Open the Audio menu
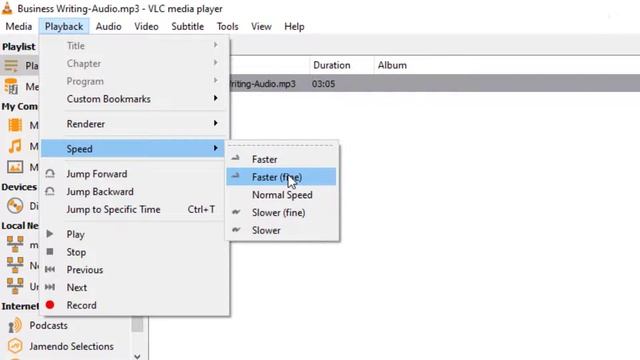This screenshot has width=640, height=360. click(109, 27)
